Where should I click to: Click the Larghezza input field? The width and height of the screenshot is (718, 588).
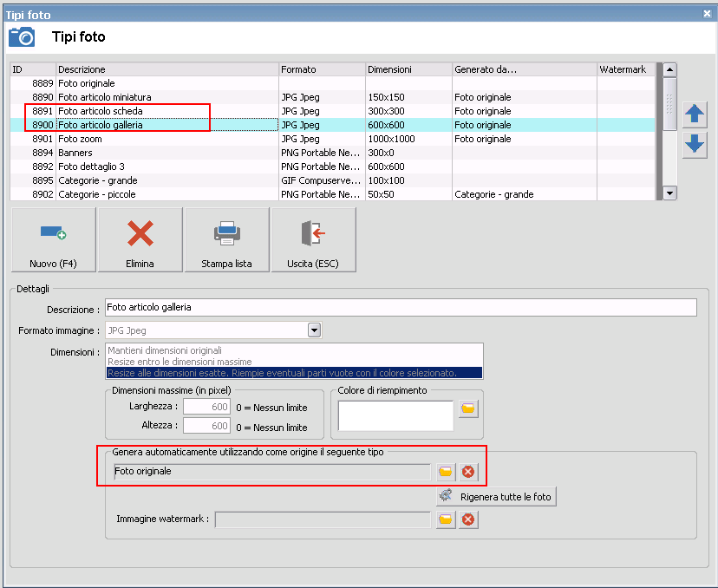point(206,407)
